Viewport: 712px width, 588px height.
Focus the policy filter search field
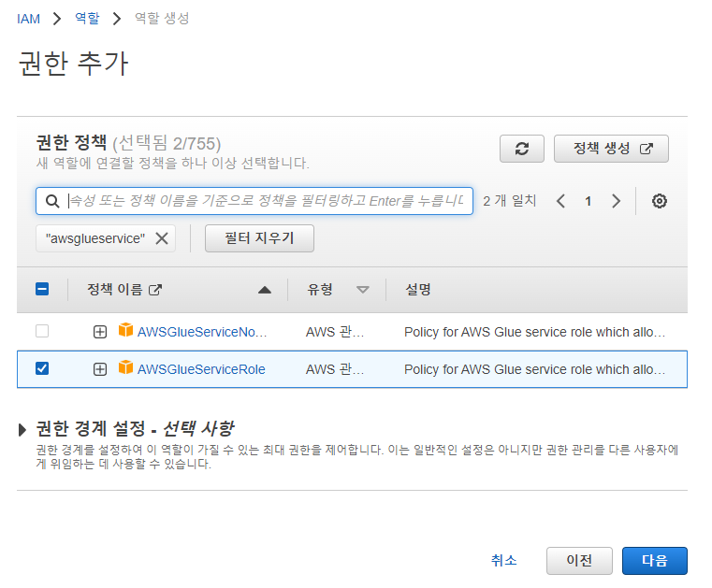254,201
